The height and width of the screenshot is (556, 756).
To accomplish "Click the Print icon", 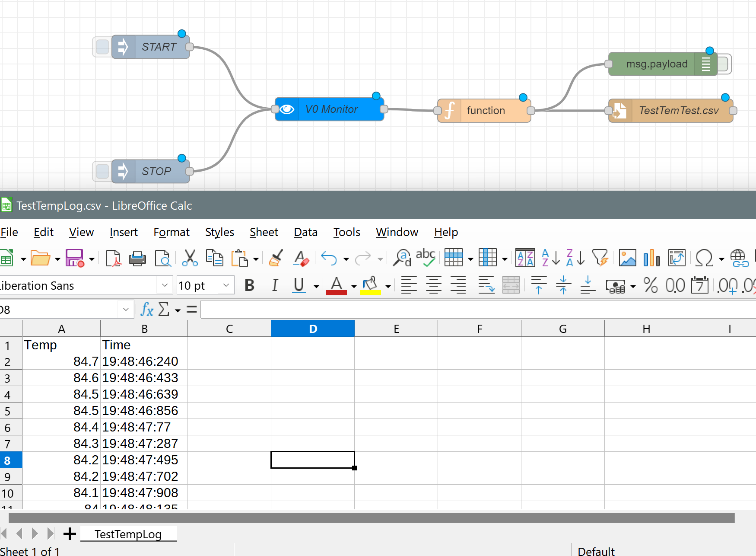I will pyautogui.click(x=137, y=259).
